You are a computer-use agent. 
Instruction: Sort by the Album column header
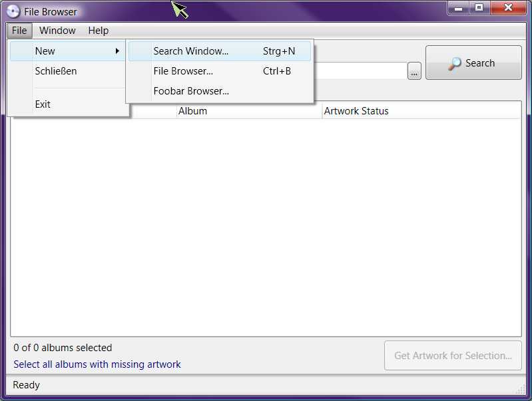point(249,111)
